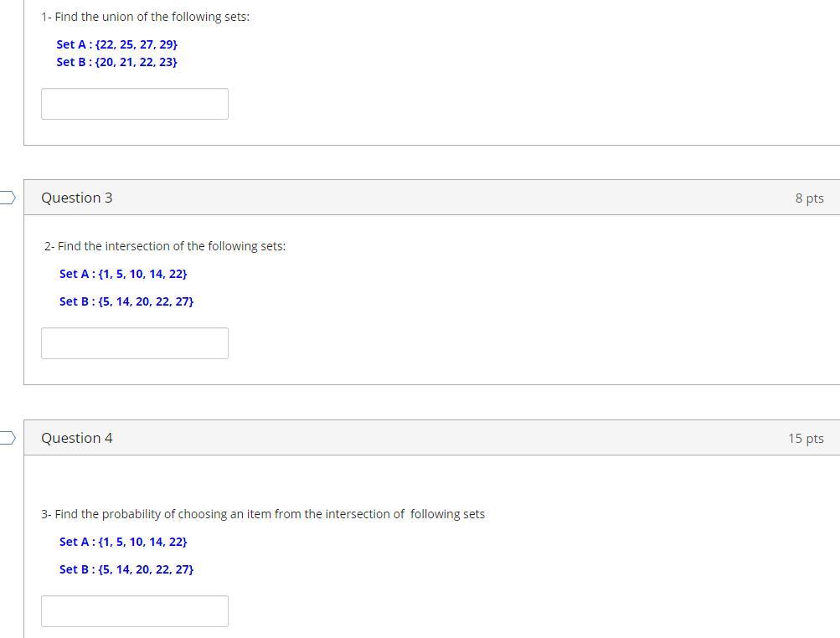Click the 'Find the union' prompt text
Screen dimensions: 840x638
145,17
